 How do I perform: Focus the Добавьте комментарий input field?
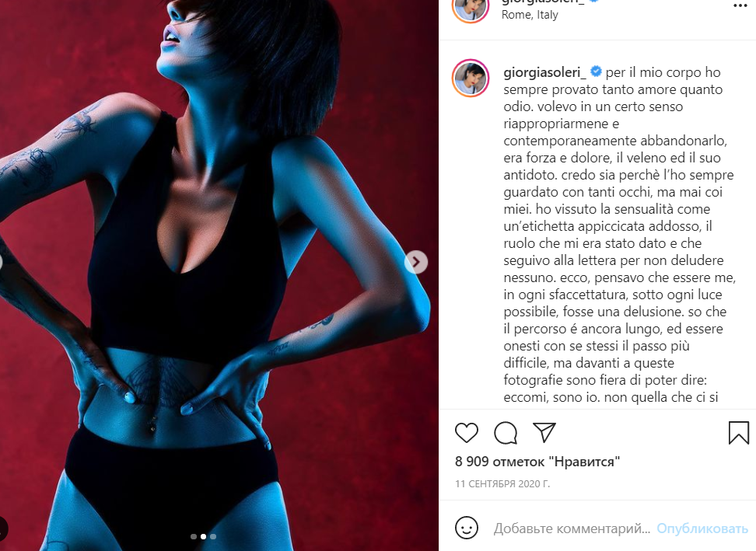[x=572, y=528]
